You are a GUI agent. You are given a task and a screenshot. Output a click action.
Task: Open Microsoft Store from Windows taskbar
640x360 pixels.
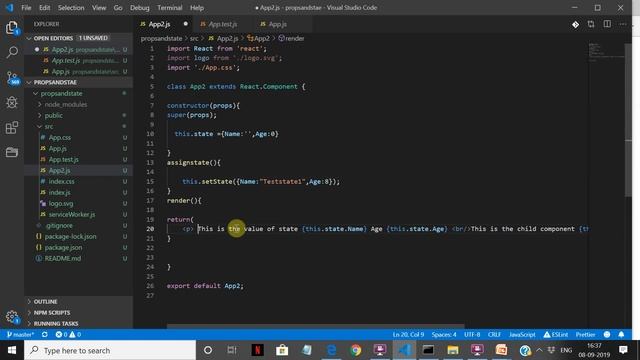282,350
